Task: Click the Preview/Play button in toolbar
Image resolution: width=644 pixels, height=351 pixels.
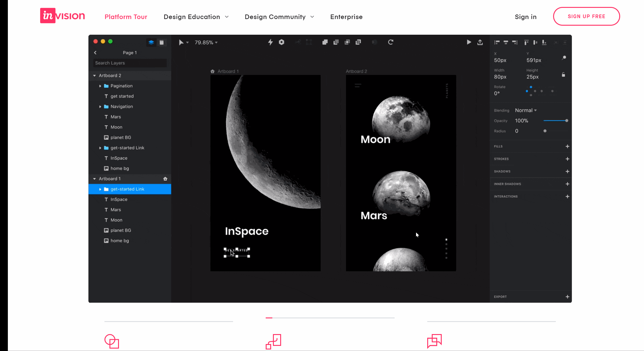Action: (x=469, y=42)
